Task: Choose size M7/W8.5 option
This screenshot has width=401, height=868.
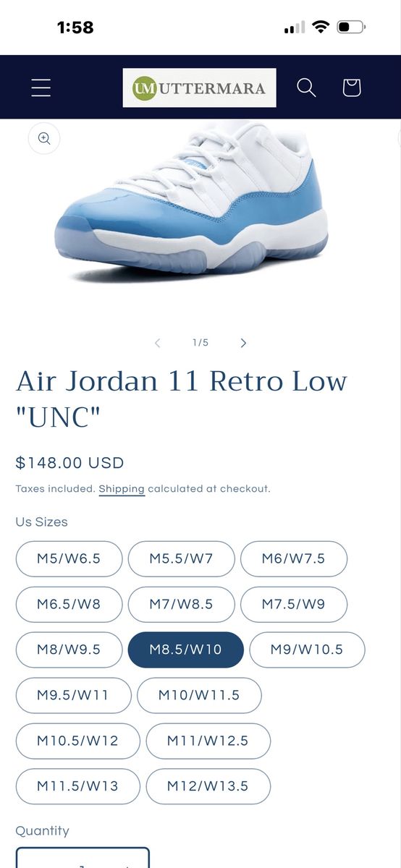Action: point(181,604)
